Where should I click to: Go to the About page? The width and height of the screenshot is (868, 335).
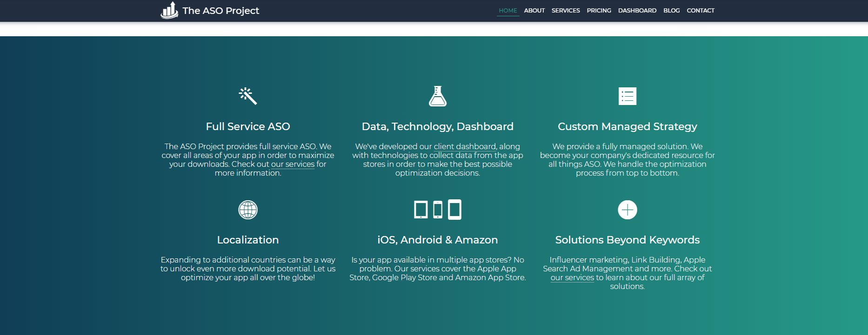[x=534, y=10]
